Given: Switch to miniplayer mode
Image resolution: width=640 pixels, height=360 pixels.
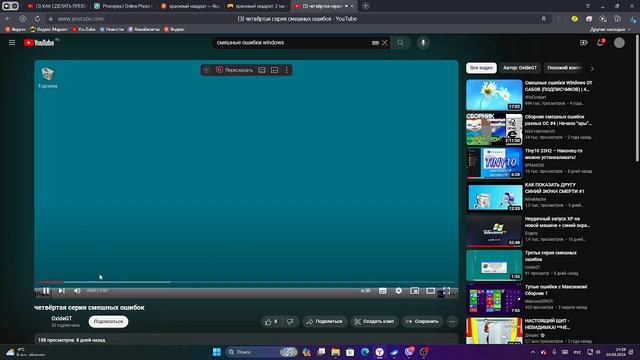Looking at the screenshot, I should (x=414, y=291).
